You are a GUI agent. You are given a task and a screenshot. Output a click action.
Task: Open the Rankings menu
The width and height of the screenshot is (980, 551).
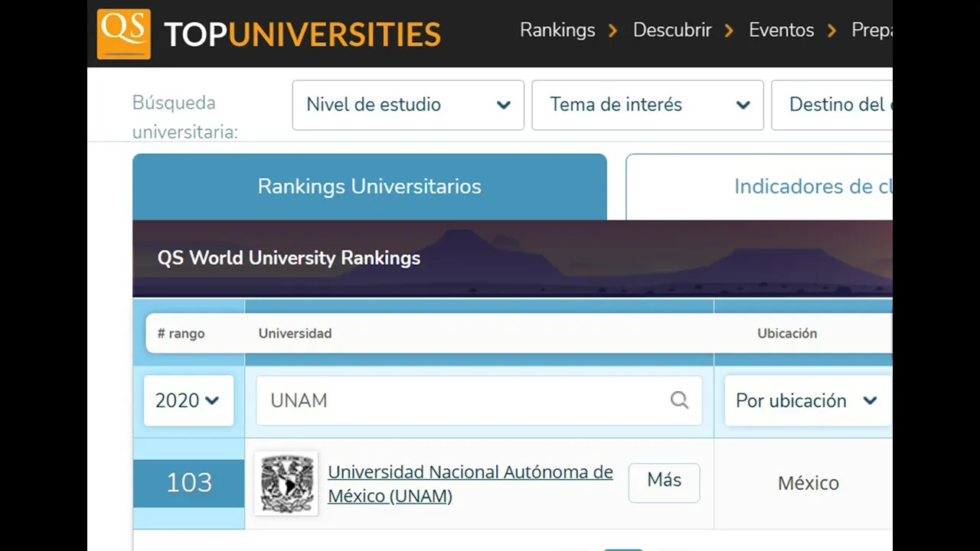click(x=557, y=30)
